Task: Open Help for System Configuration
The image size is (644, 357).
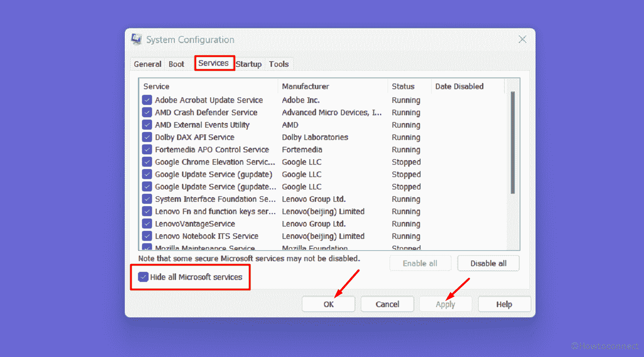Action: pos(504,304)
